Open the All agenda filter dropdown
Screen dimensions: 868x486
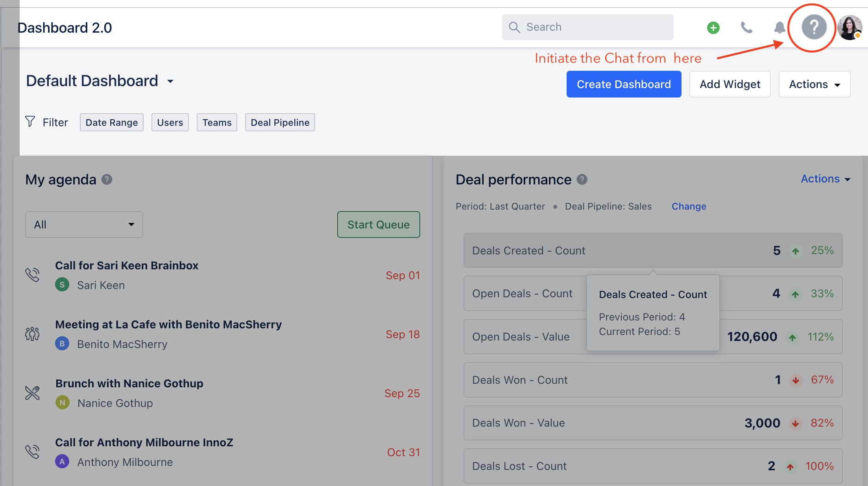[x=84, y=225]
